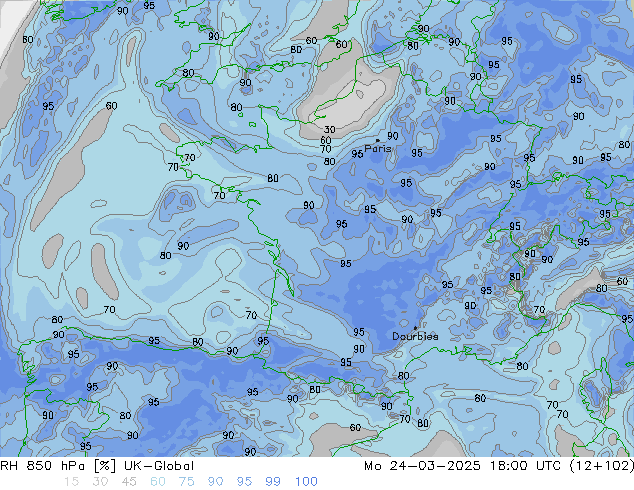Click the Dourbies location label
The image size is (634, 490).
[x=415, y=336]
